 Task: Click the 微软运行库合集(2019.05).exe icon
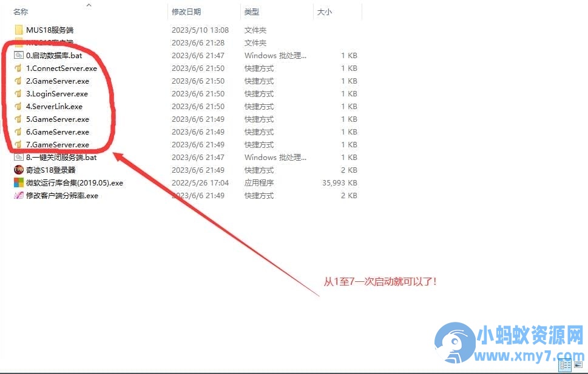(18, 182)
